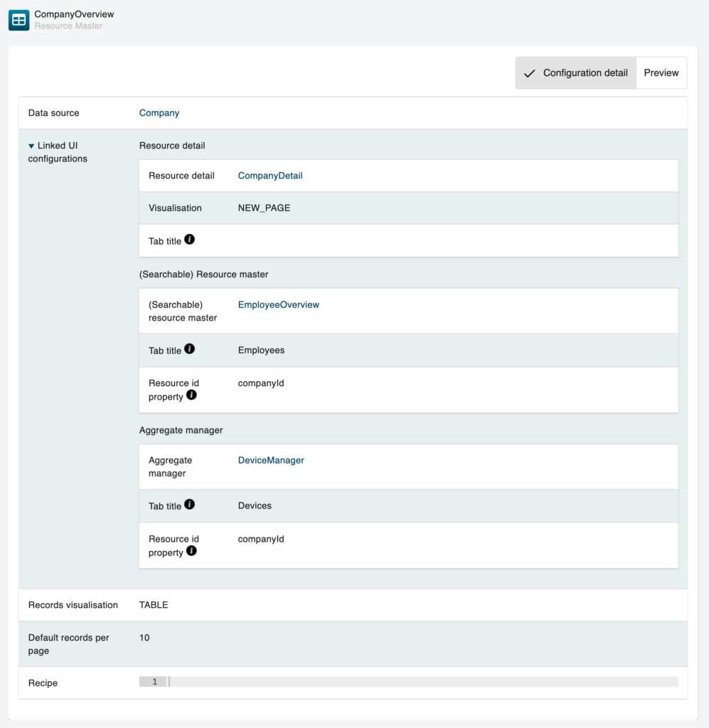Click the NEW_PAGE visualisation value
Screen dimensions: 709x728
point(264,208)
